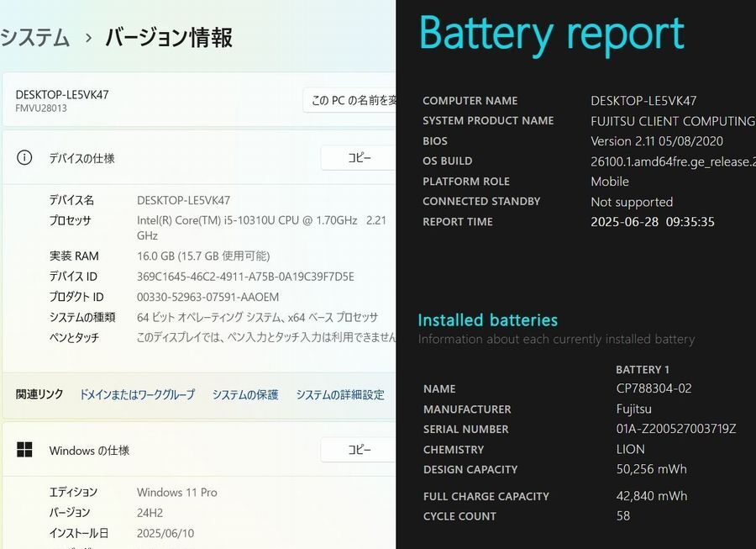Click full charge capacity 42,840 mWh
This screenshot has height=549, width=756.
coord(651,496)
